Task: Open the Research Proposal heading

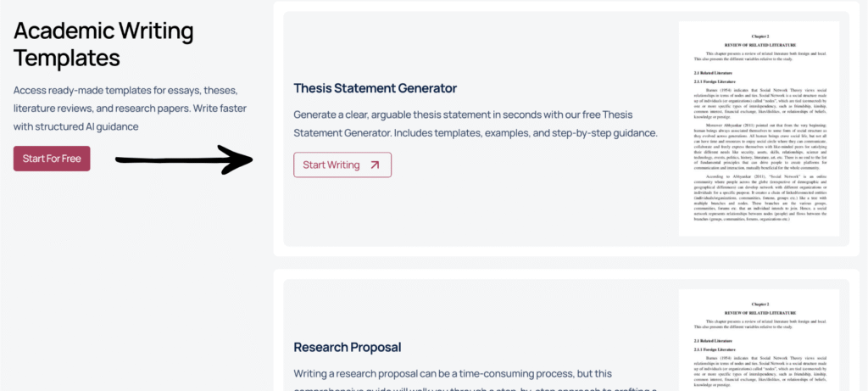Action: coord(347,347)
